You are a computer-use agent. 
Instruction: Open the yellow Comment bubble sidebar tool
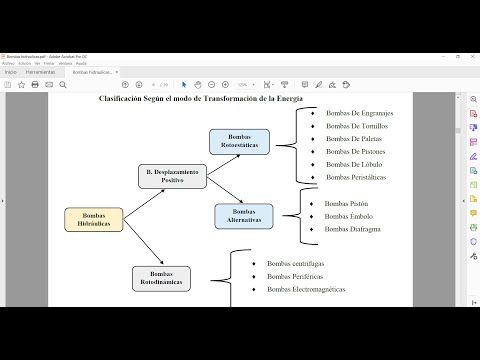pyautogui.click(x=473, y=213)
